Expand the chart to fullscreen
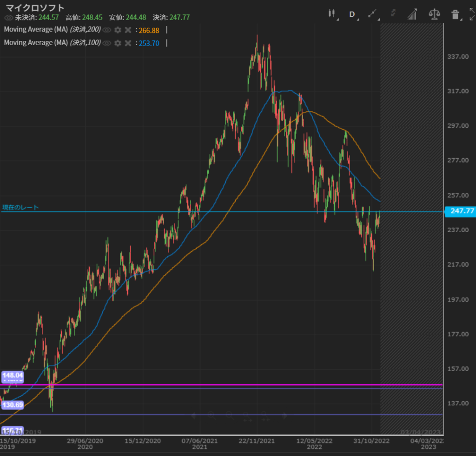Image resolution: width=476 pixels, height=456 pixels. point(472,14)
